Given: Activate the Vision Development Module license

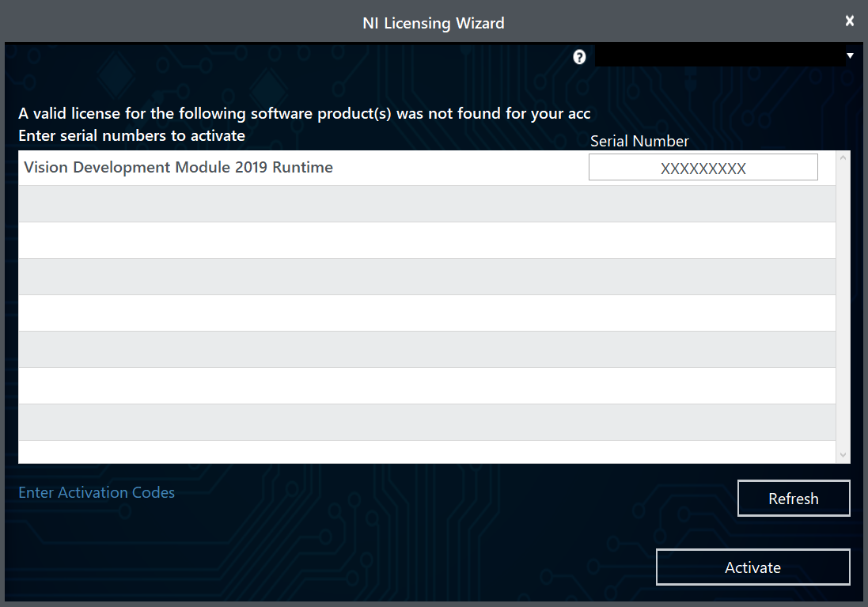Looking at the screenshot, I should click(x=752, y=567).
